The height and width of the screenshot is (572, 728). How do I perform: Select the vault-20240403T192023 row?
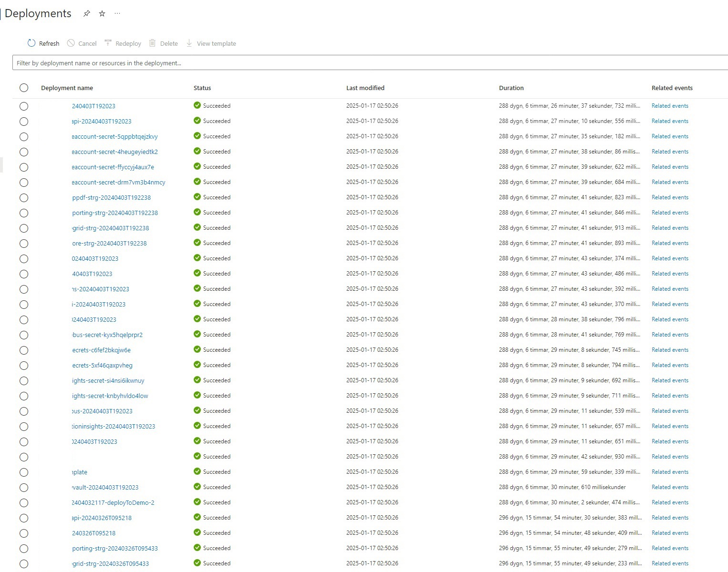(24, 488)
